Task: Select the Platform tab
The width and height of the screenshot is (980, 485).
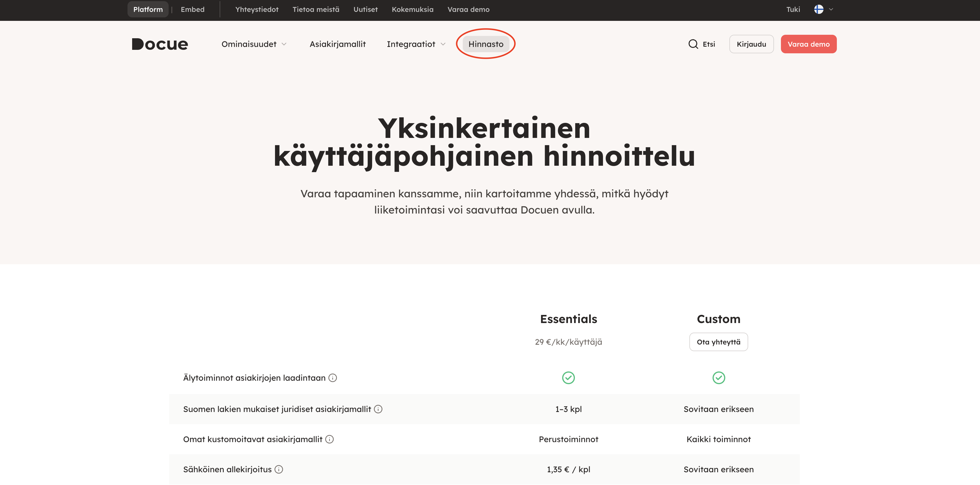Action: coord(148,10)
